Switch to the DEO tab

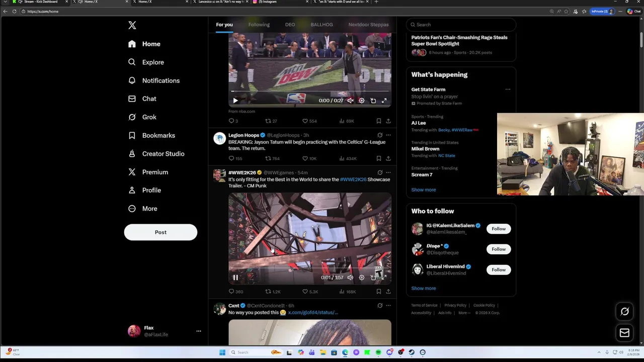290,25
